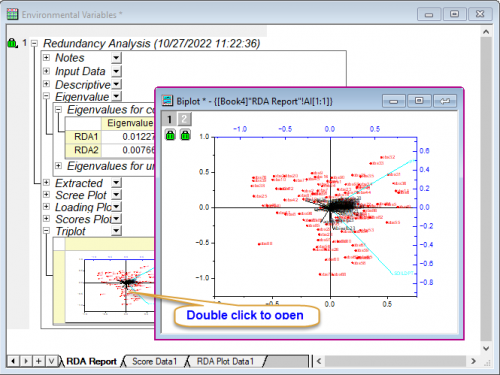Click the vertical scrollbar up arrow
Viewport: 500px width, 375px height.
(x=486, y=32)
